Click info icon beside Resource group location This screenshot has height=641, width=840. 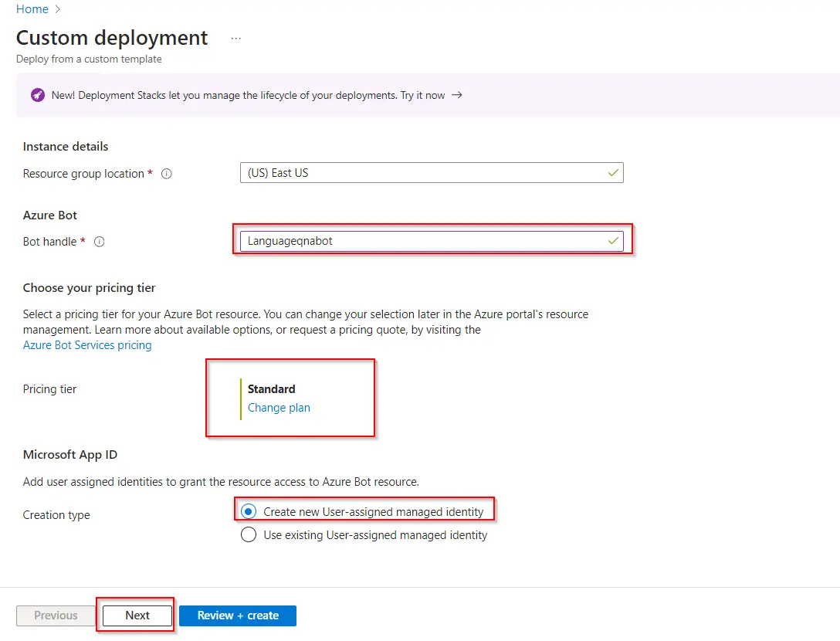(166, 174)
